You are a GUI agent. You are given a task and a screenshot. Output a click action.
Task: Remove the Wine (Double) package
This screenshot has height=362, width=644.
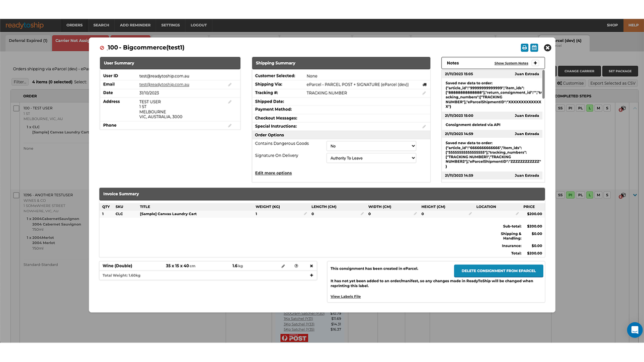tap(311, 266)
